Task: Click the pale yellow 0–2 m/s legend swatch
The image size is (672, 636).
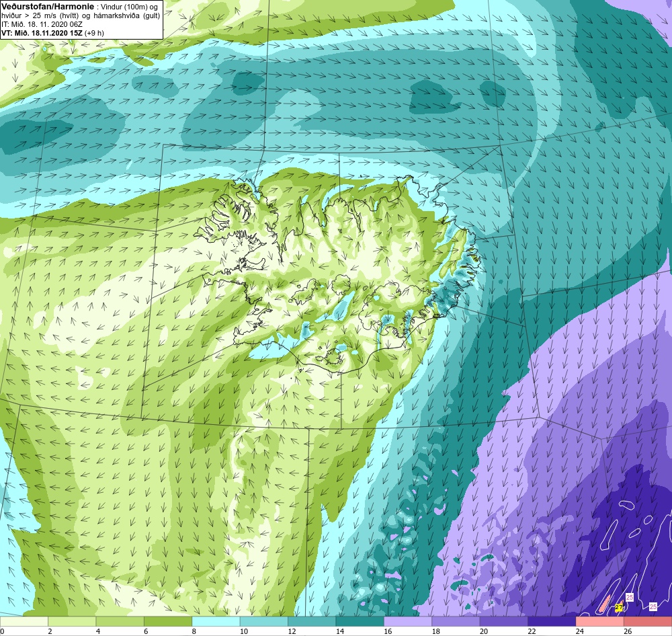Action: pyautogui.click(x=24, y=622)
